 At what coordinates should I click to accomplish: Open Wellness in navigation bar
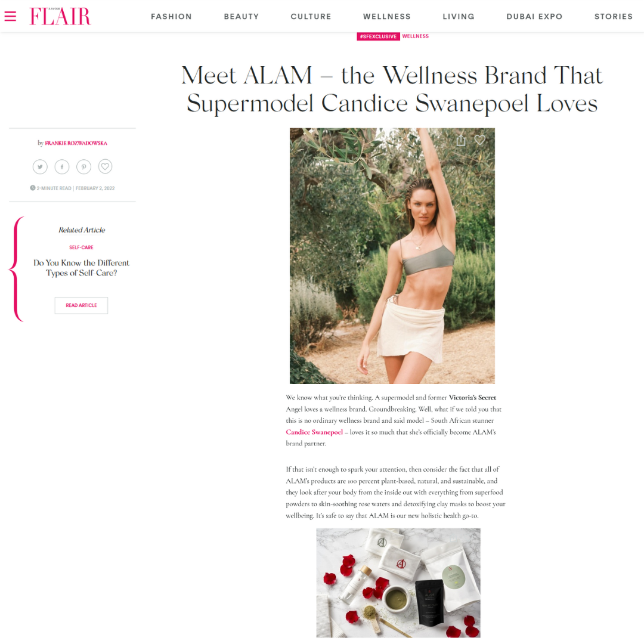pyautogui.click(x=387, y=17)
